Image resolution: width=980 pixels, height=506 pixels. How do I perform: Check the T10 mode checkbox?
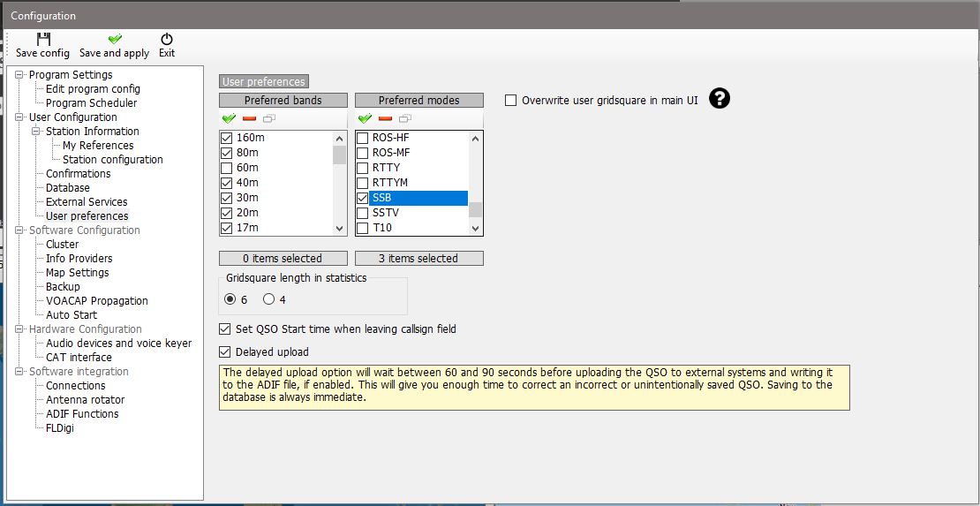pyautogui.click(x=363, y=228)
